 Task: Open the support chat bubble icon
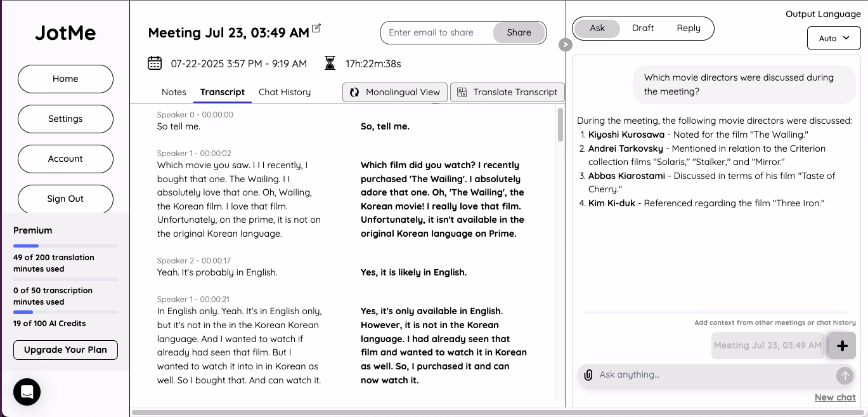pos(27,392)
